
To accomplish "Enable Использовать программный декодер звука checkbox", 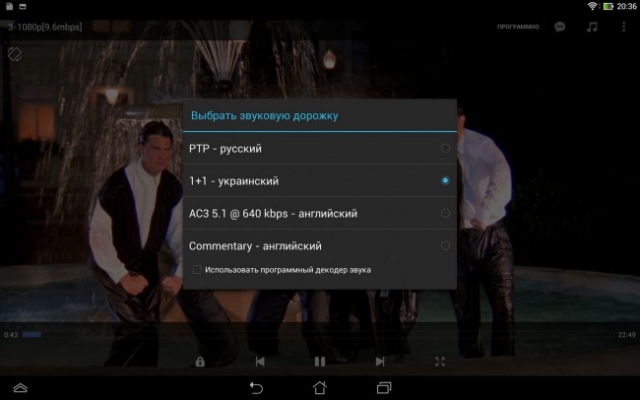I will click(x=198, y=269).
